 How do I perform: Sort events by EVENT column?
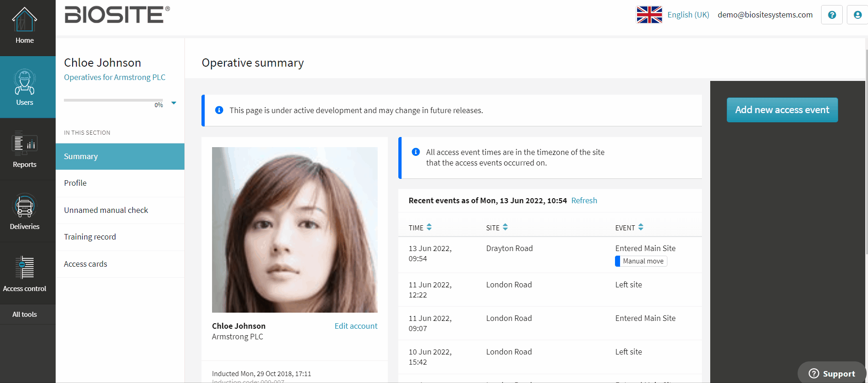[x=629, y=228]
